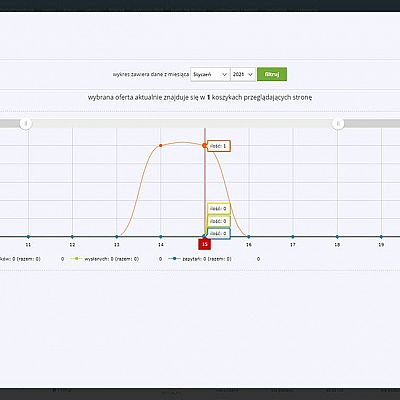Image resolution: width=400 pixels, height=400 pixels.
Task: Click the green filtruj button
Action: click(x=272, y=74)
